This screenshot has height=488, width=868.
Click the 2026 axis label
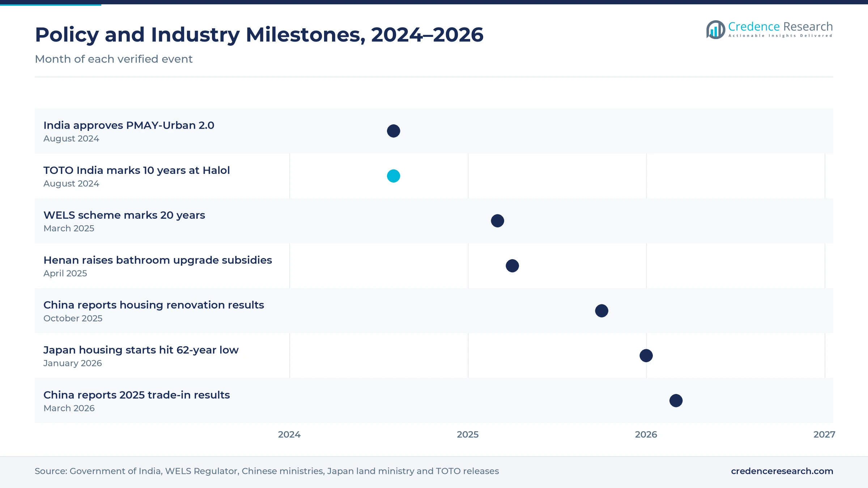click(x=646, y=435)
